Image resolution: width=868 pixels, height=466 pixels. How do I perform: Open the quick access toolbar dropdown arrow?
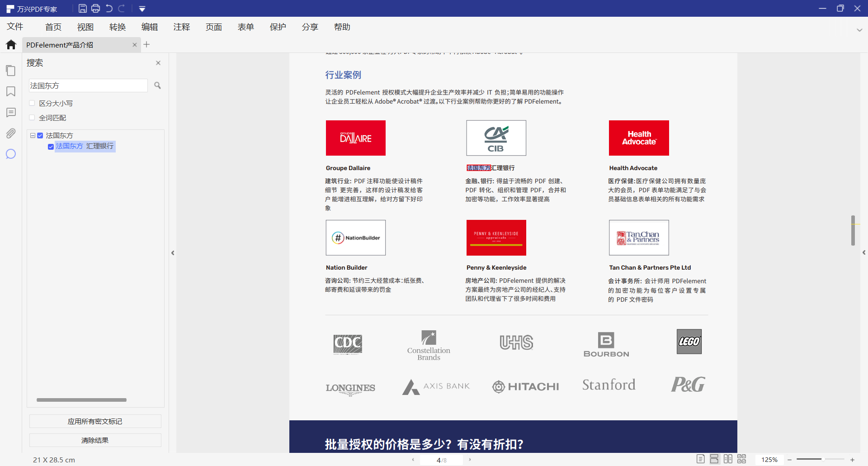142,8
